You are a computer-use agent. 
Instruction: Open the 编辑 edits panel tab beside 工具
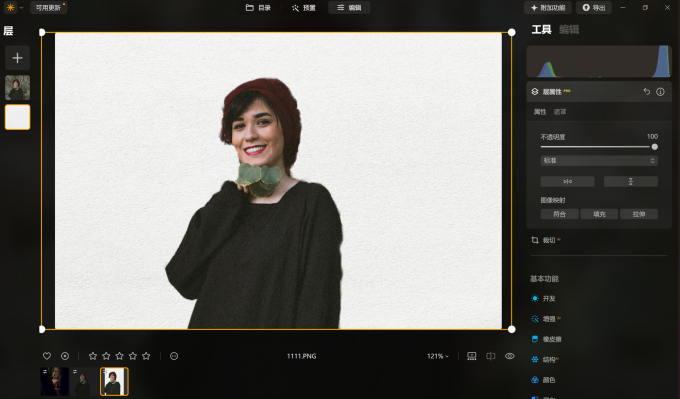tap(569, 29)
